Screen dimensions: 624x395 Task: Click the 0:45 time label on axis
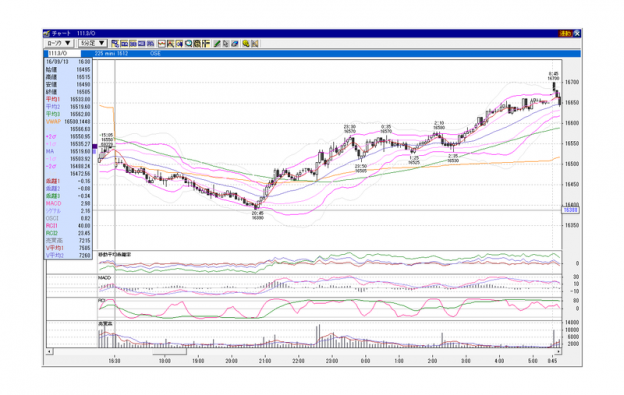[552, 361]
